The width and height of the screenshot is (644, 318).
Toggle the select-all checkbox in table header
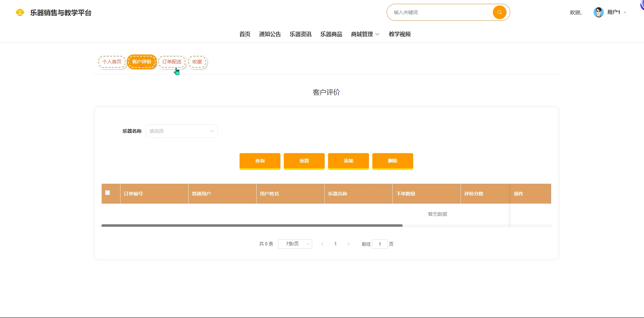pyautogui.click(x=108, y=193)
